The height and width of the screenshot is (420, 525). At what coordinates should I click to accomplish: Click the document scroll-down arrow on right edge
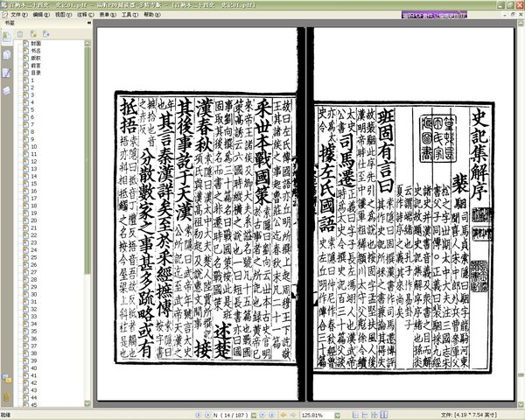(521, 404)
